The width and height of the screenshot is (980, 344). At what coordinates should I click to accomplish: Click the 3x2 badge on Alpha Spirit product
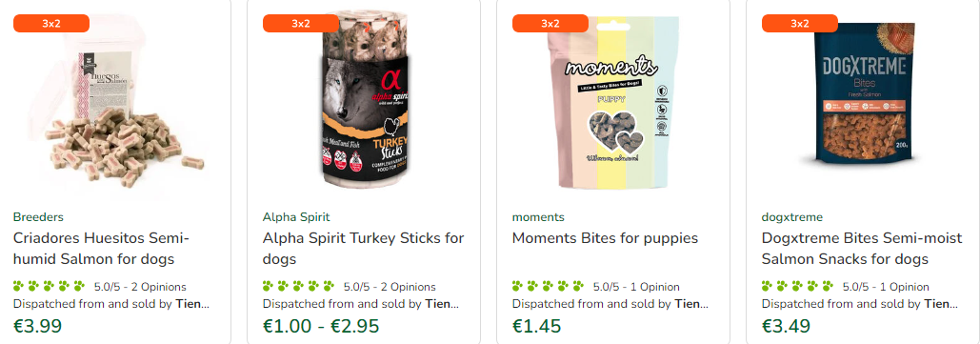point(301,24)
